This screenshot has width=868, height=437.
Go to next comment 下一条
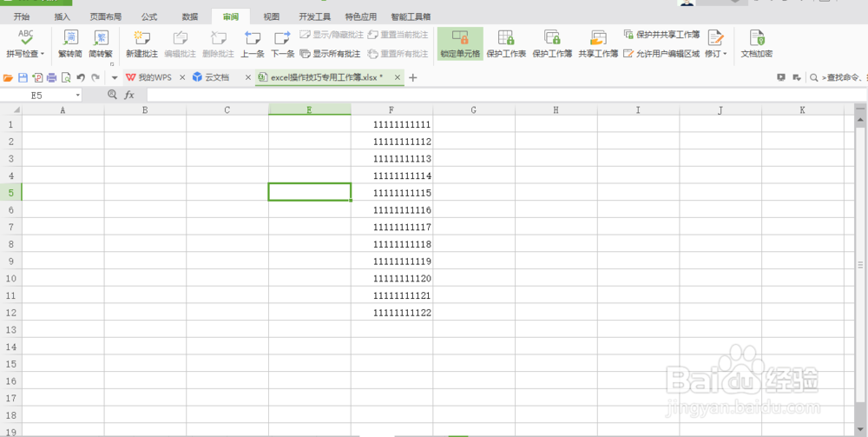point(282,43)
